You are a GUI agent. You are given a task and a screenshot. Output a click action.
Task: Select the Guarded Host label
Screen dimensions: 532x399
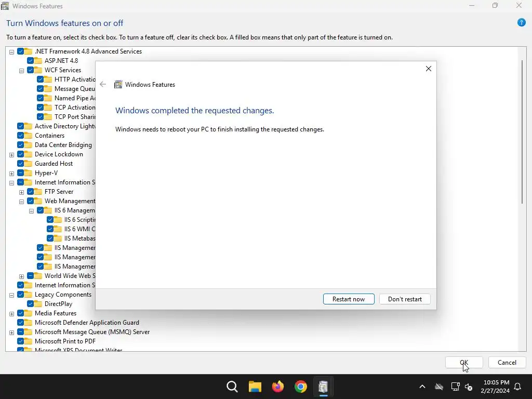pos(54,164)
